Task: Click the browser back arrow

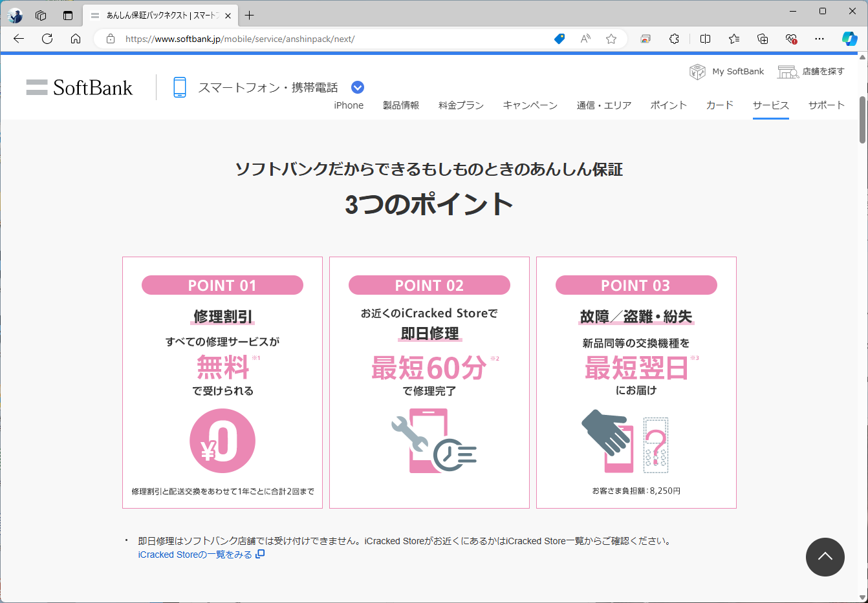Action: coord(19,39)
